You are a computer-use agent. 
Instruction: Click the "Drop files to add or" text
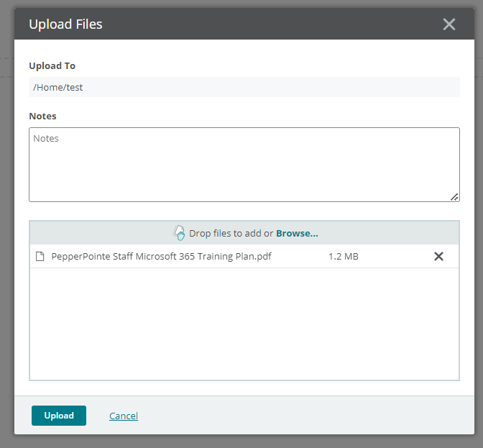[x=231, y=233]
